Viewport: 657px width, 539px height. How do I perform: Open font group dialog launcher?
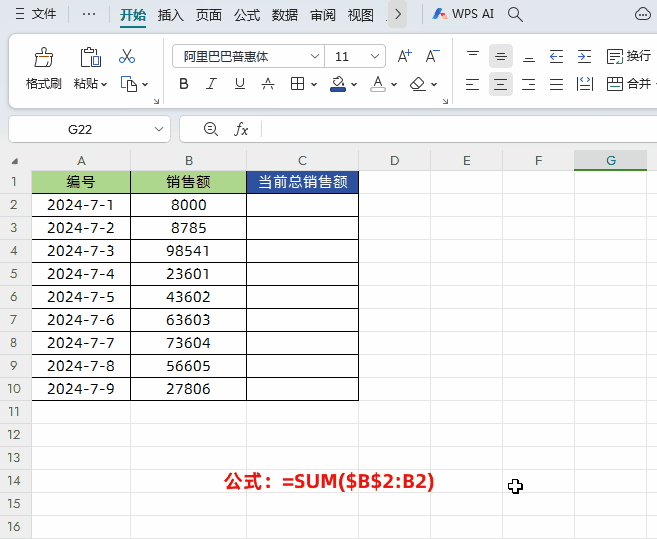[x=445, y=101]
